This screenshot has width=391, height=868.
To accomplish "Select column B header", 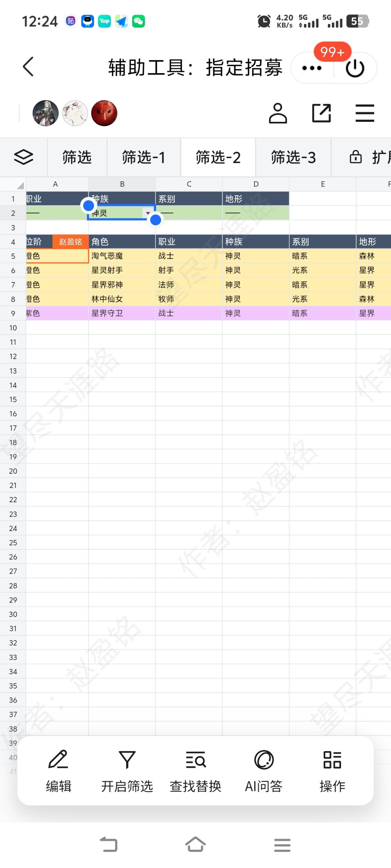I will [122, 184].
